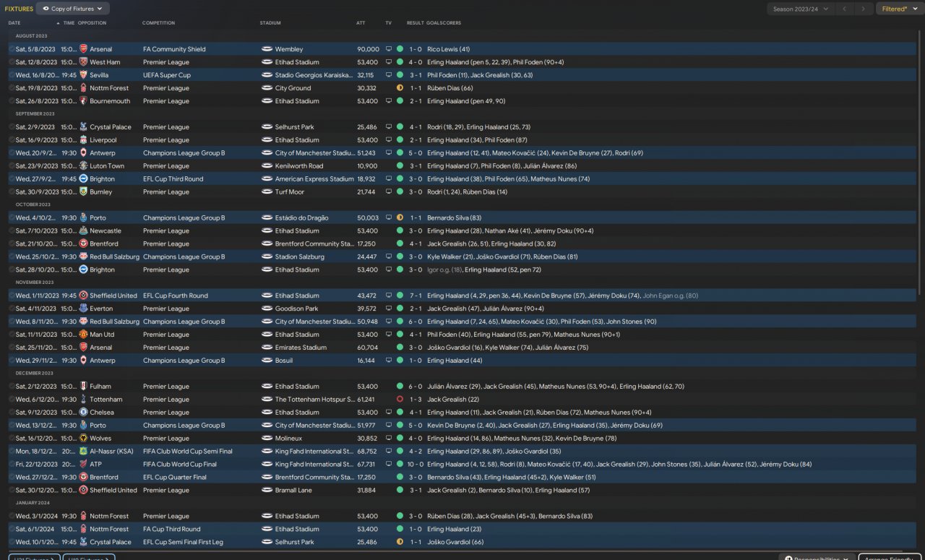The image size is (925, 560).
Task: Click the draw result indicator in the 19/8/2023 Nottm Forest row
Action: 400,88
